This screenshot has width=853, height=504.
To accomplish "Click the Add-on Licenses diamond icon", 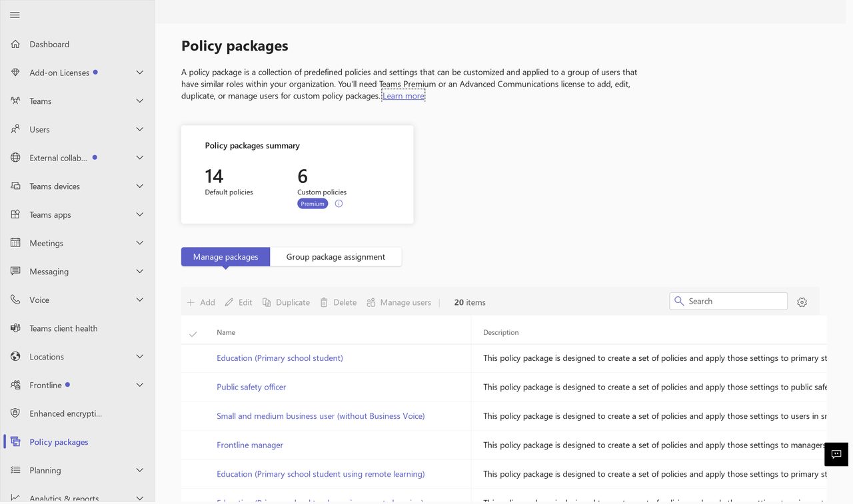I will (15, 73).
